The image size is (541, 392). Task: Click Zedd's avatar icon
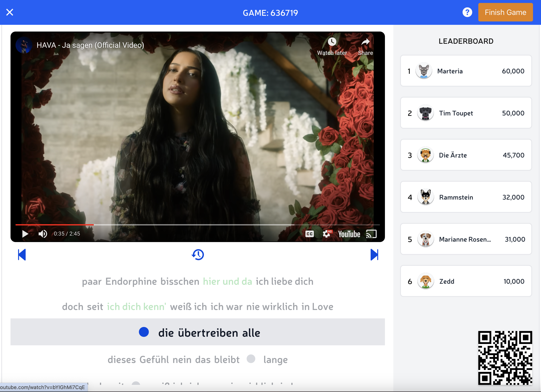click(x=425, y=281)
